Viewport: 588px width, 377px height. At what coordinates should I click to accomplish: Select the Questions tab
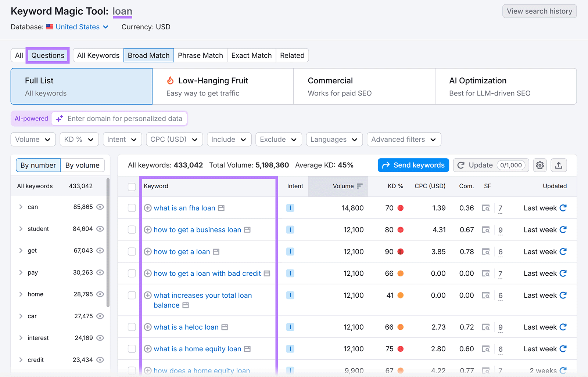[x=47, y=55]
